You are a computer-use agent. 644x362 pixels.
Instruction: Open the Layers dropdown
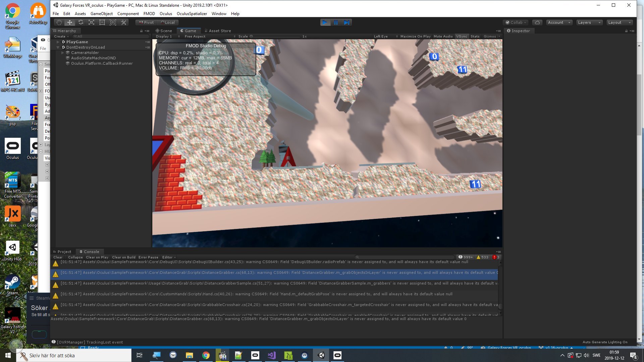[x=589, y=22]
